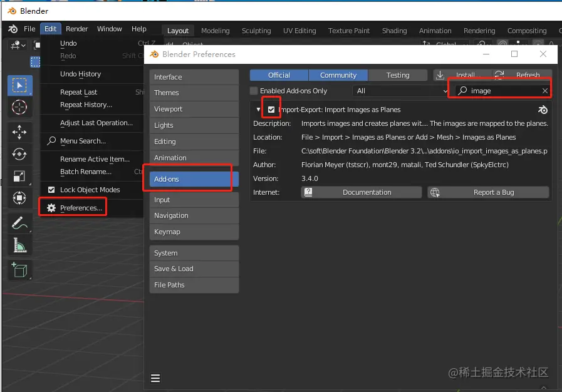Switch to the Rendering workspace tab
The image size is (562, 392).
tap(479, 31)
